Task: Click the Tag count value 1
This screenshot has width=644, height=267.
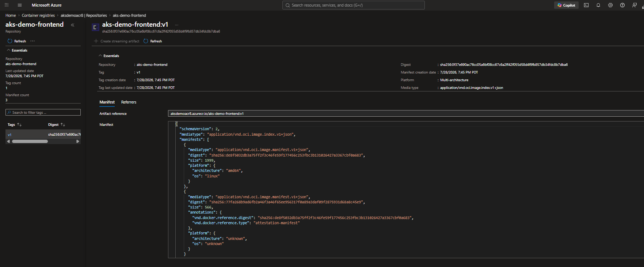Action: [7, 88]
